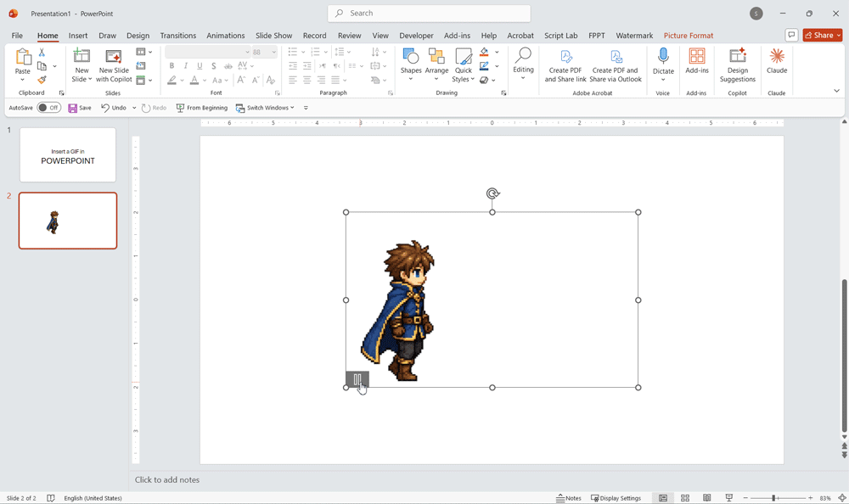
Task: Click the Format Painter brush icon
Action: point(42,80)
